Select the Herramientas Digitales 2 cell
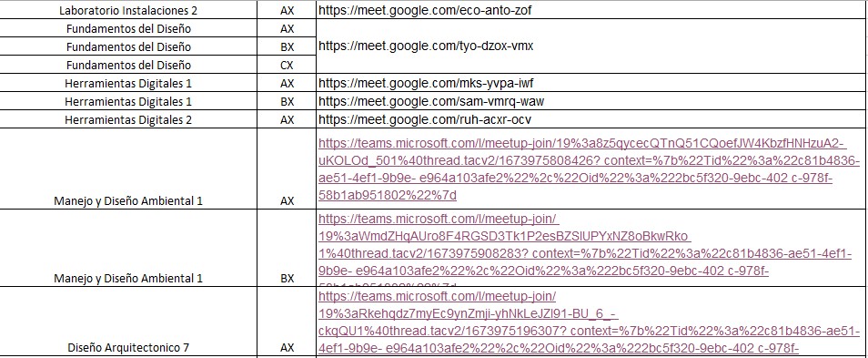The width and height of the screenshot is (868, 358). coord(128,119)
